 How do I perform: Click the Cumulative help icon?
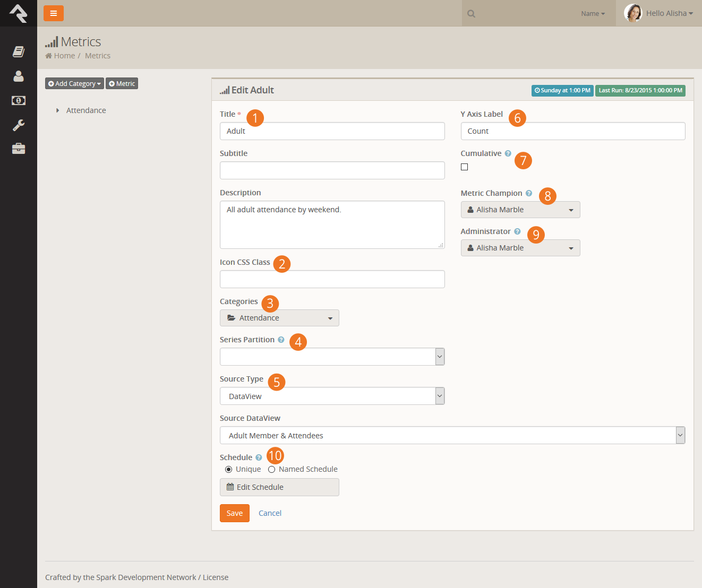tap(508, 153)
